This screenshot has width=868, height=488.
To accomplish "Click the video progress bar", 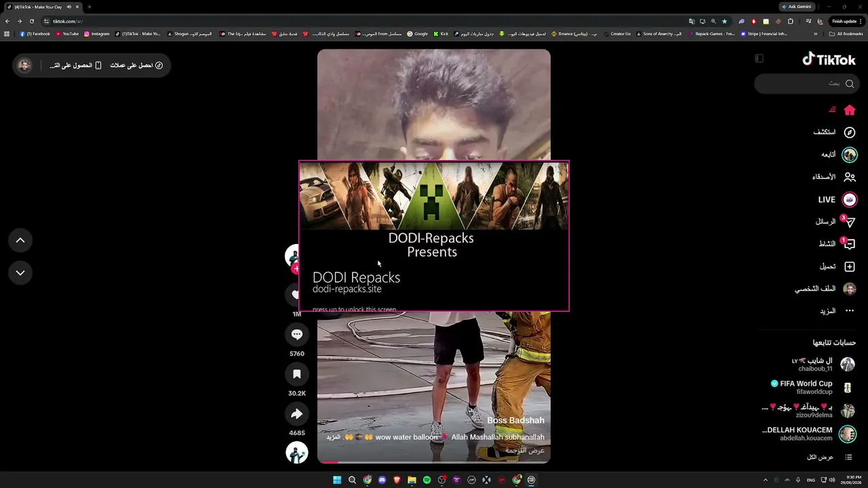I will click(x=434, y=462).
